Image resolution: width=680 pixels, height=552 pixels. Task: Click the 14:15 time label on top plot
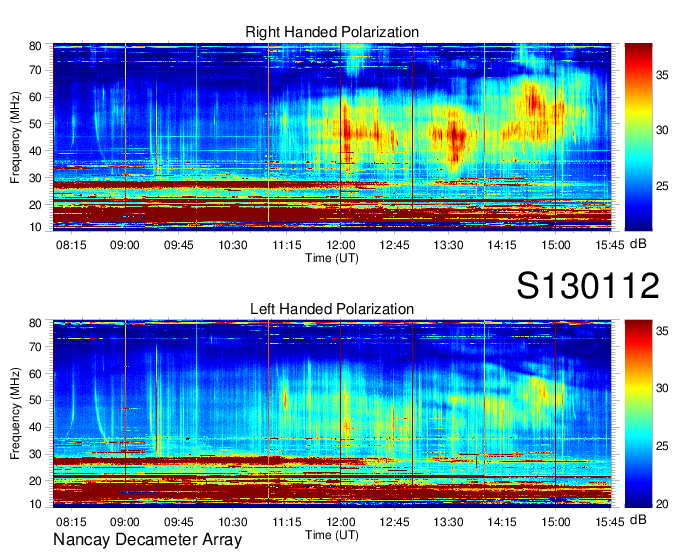[502, 245]
